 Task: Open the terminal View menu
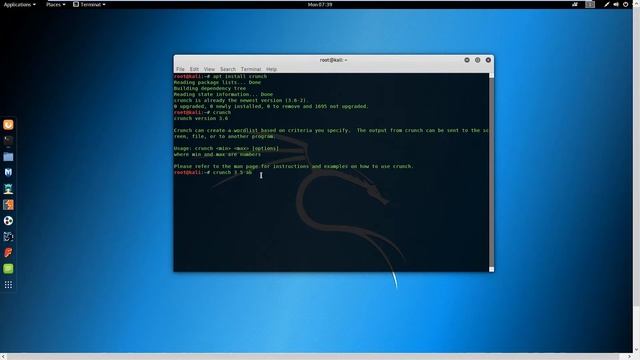pos(209,69)
